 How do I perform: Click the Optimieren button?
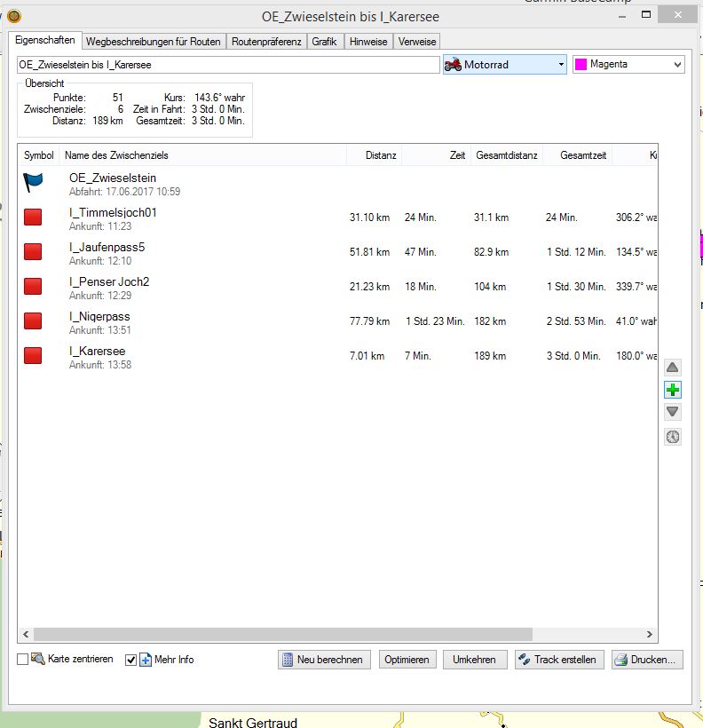(x=407, y=660)
